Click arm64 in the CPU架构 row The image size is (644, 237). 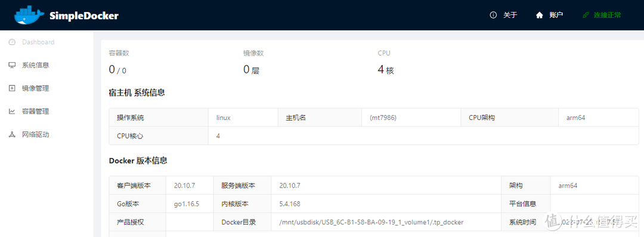coord(576,118)
